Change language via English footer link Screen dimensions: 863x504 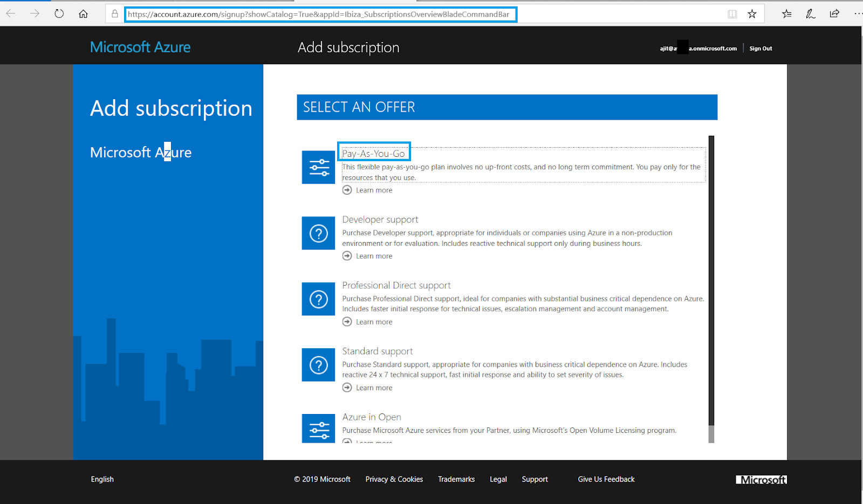point(102,479)
